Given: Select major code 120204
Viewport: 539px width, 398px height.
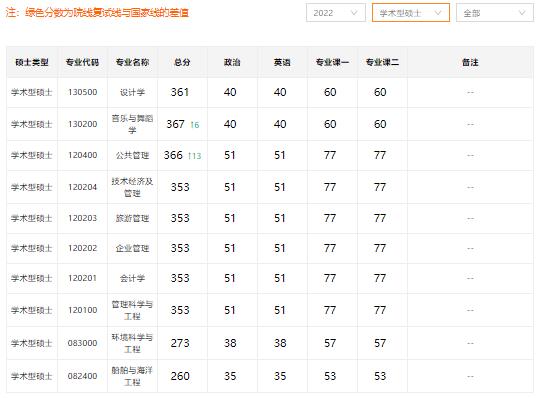Looking at the screenshot, I should click(82, 187).
